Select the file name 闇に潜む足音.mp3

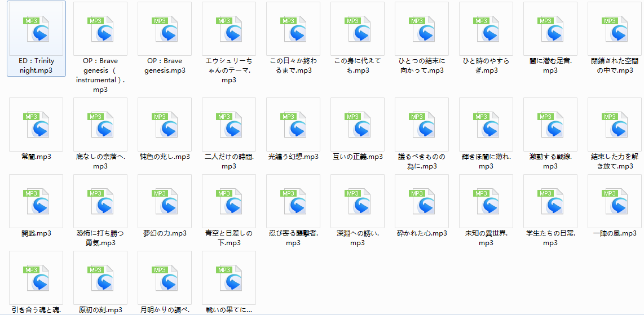pyautogui.click(x=550, y=65)
